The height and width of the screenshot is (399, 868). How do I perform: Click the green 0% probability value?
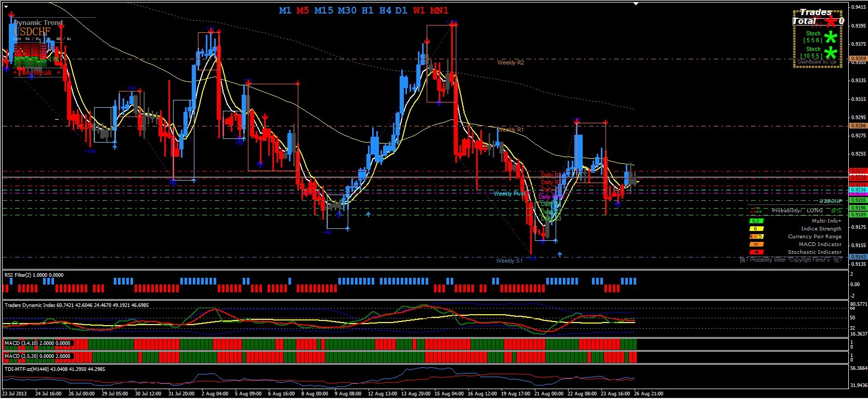[836, 211]
